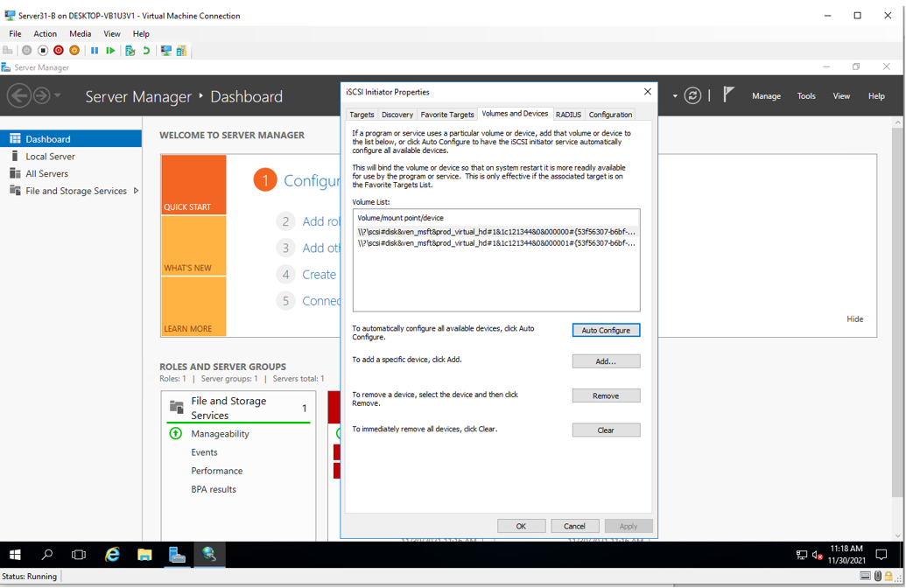Viewport: 906px width, 588px height.
Task: Click the Hide link on welcome tile
Action: pyautogui.click(x=854, y=318)
